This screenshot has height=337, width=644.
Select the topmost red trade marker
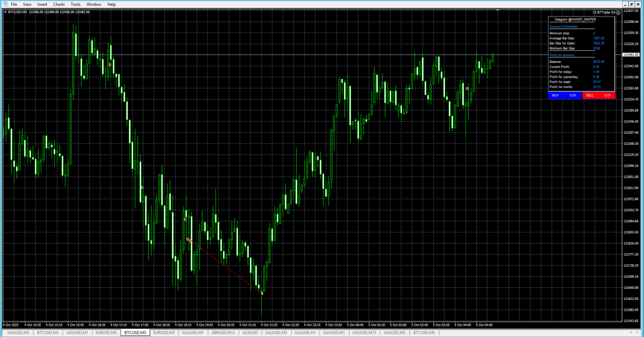[110, 65]
